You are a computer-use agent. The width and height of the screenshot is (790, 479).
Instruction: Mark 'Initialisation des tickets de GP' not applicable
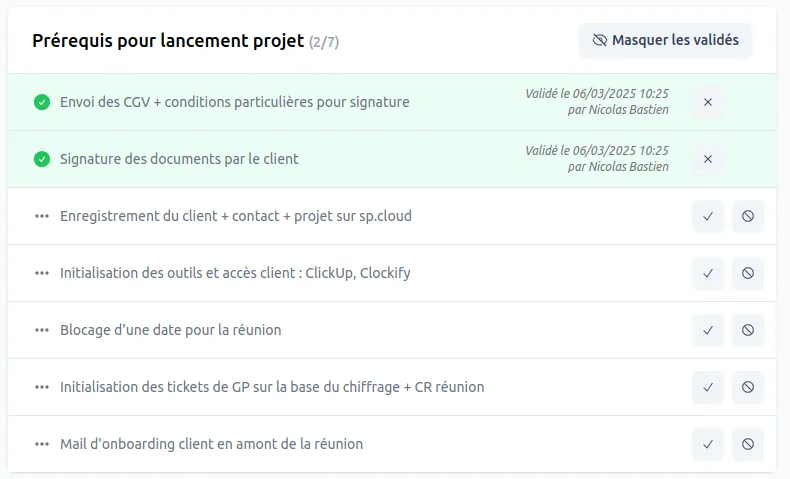[748, 387]
